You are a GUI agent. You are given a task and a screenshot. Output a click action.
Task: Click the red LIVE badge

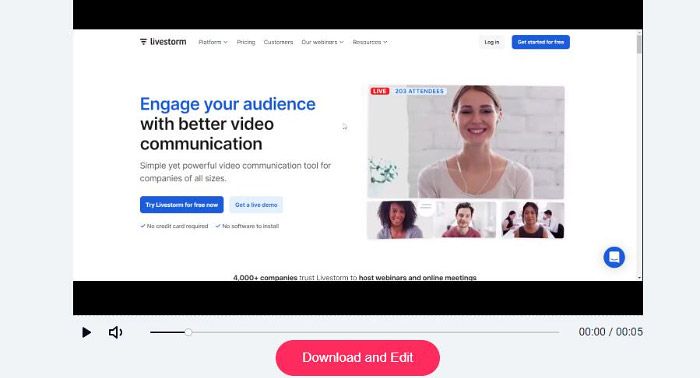[379, 91]
